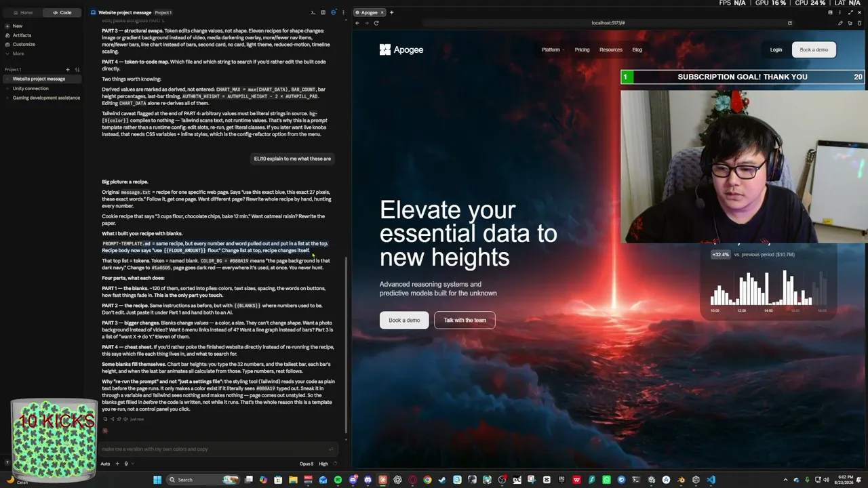Click the Apogee logo on the webpage
868x488 pixels.
click(x=401, y=49)
